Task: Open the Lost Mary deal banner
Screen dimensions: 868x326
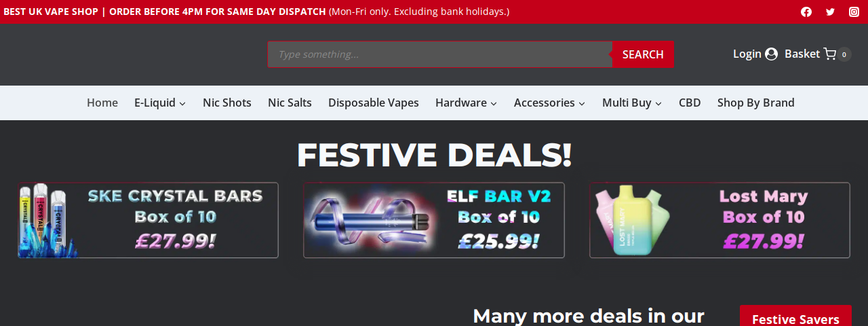Action: [x=719, y=220]
